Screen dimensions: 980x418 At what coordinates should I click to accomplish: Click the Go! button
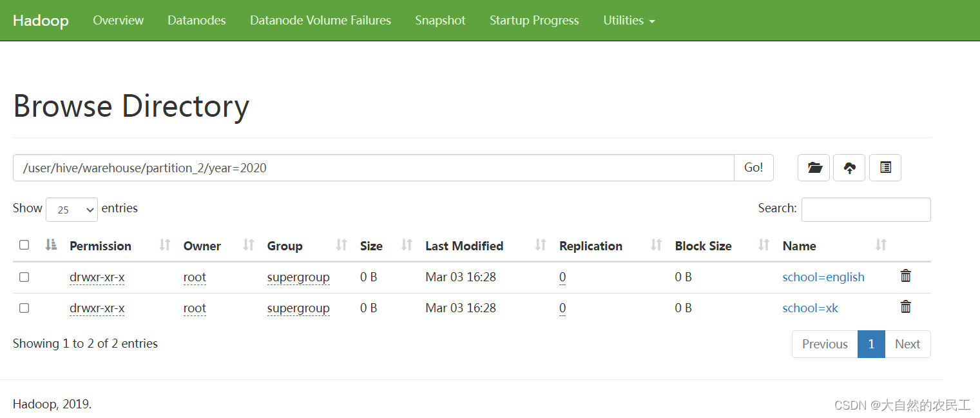click(x=753, y=168)
